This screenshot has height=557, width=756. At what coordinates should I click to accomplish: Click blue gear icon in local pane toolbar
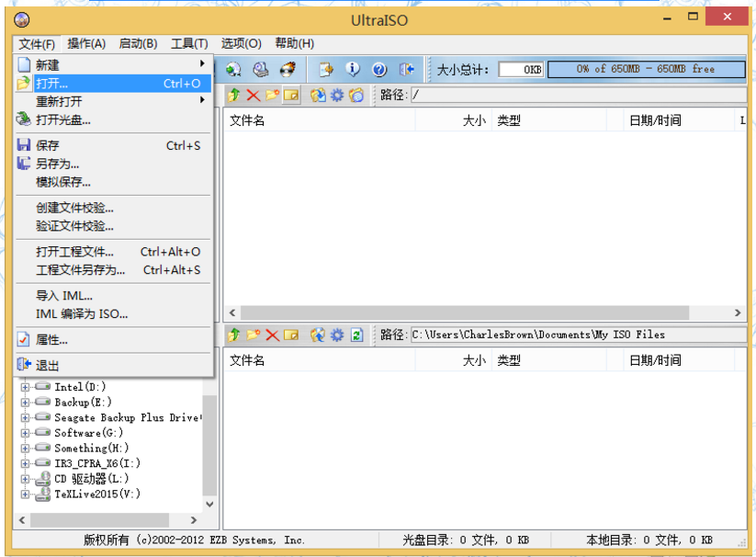click(x=337, y=335)
